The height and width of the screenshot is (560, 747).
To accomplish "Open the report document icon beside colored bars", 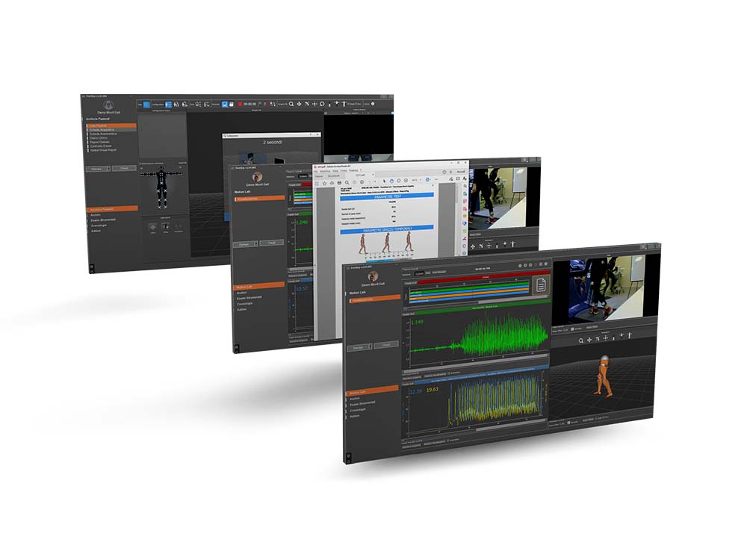I will click(x=539, y=284).
